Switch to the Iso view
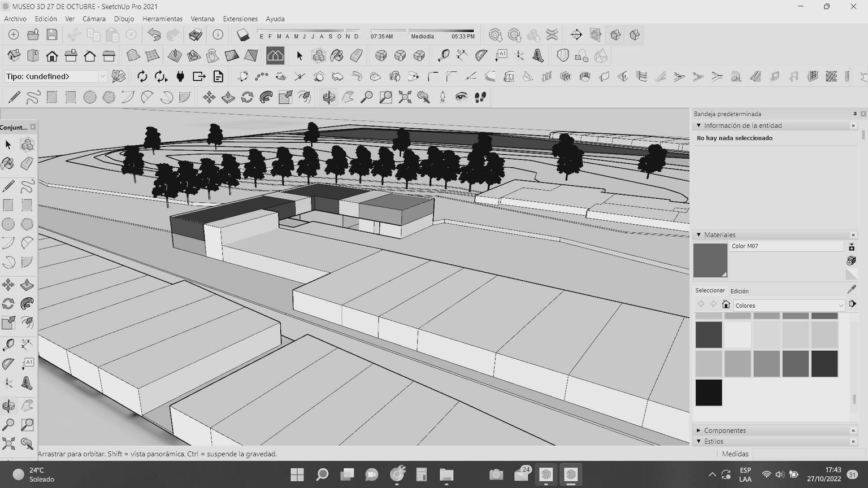Screen dimensions: 868x488 (x=14, y=56)
